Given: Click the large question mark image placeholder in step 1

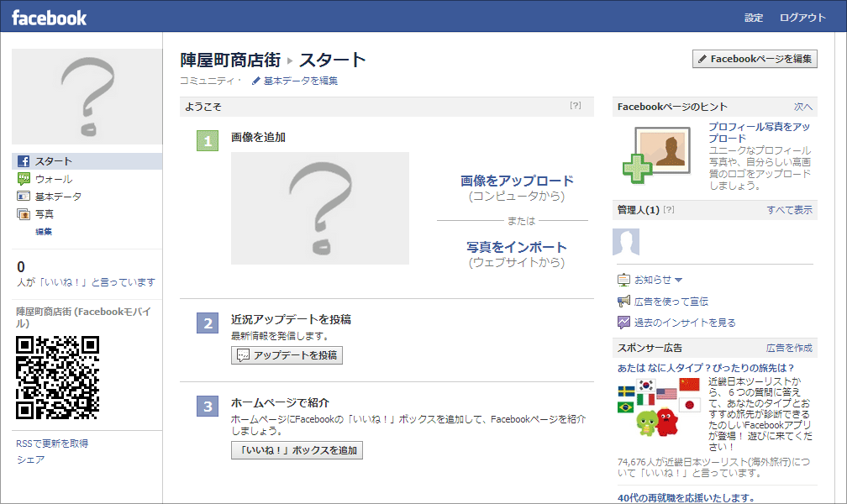Looking at the screenshot, I should 320,208.
